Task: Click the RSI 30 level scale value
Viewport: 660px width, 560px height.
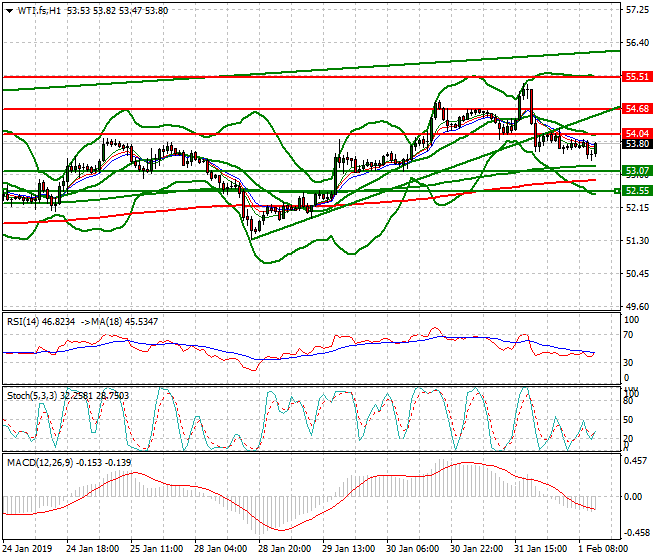Action: click(x=628, y=363)
